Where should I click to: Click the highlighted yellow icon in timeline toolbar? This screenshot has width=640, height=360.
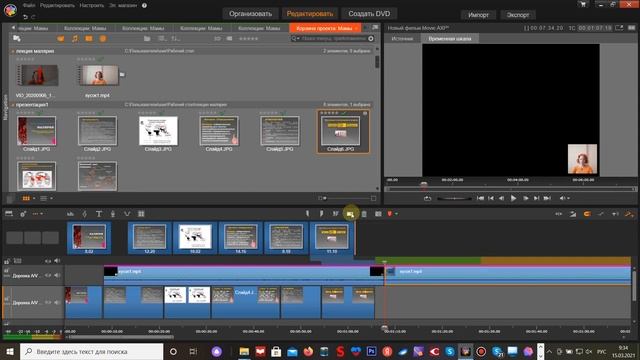pyautogui.click(x=350, y=214)
